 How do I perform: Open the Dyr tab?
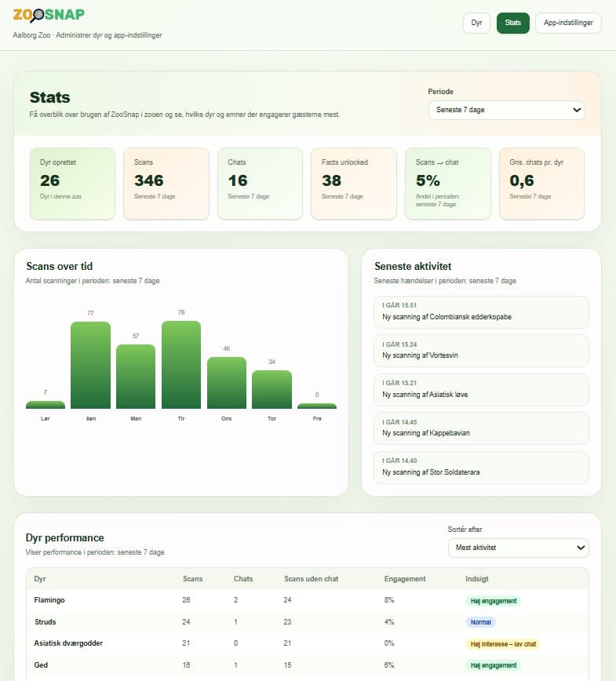pos(476,23)
